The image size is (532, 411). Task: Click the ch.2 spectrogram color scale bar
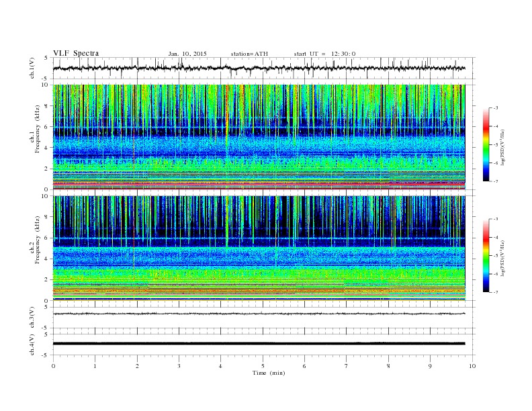[486, 255]
